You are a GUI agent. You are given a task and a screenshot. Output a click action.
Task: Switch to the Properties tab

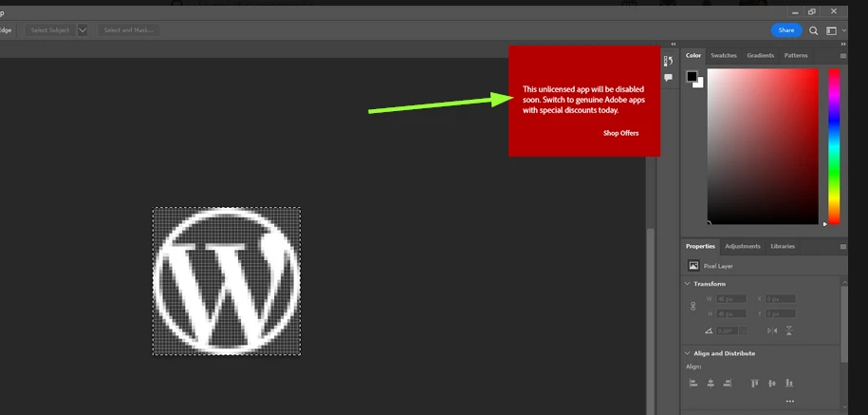click(x=700, y=247)
